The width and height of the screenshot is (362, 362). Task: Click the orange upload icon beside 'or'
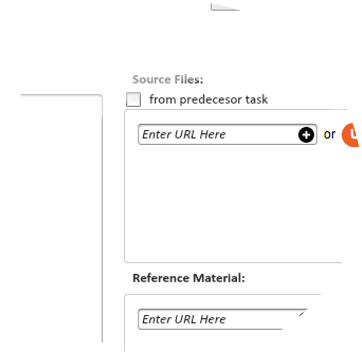[x=351, y=135]
